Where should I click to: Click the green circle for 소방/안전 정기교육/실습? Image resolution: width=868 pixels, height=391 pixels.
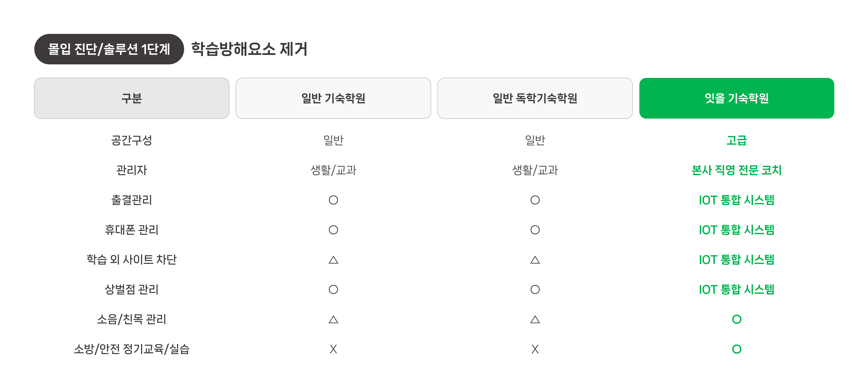736,349
